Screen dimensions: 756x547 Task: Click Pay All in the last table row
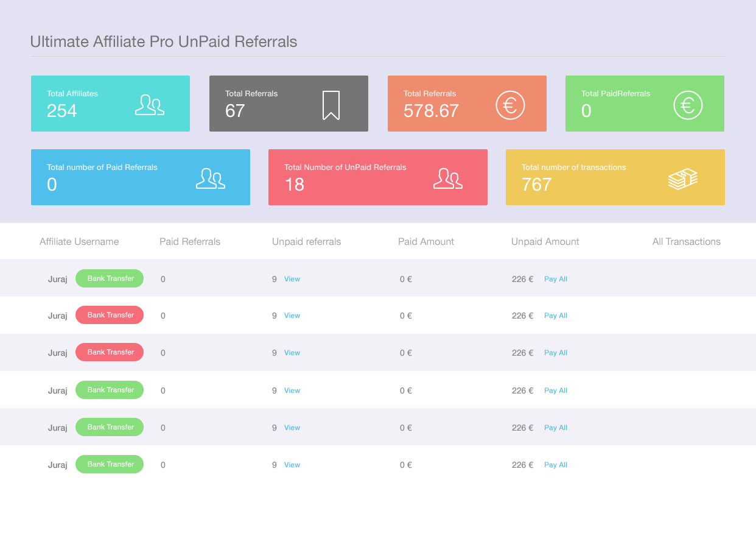(556, 465)
